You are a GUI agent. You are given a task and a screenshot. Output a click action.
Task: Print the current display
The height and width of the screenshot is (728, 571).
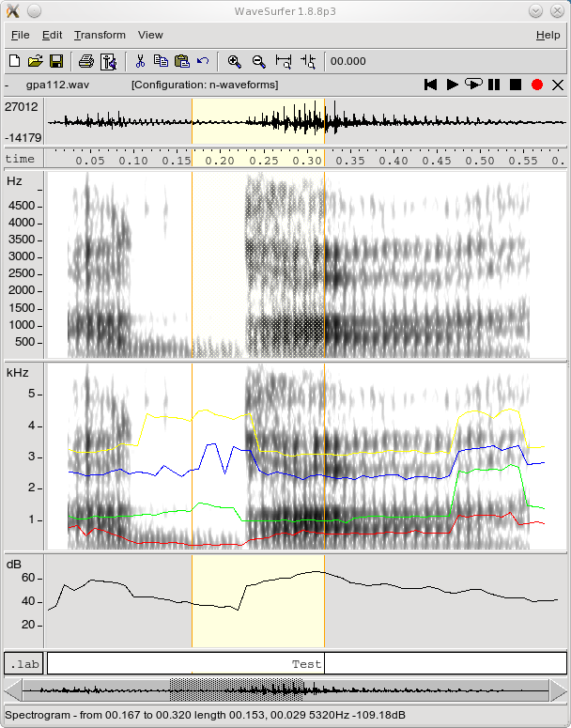pyautogui.click(x=85, y=61)
